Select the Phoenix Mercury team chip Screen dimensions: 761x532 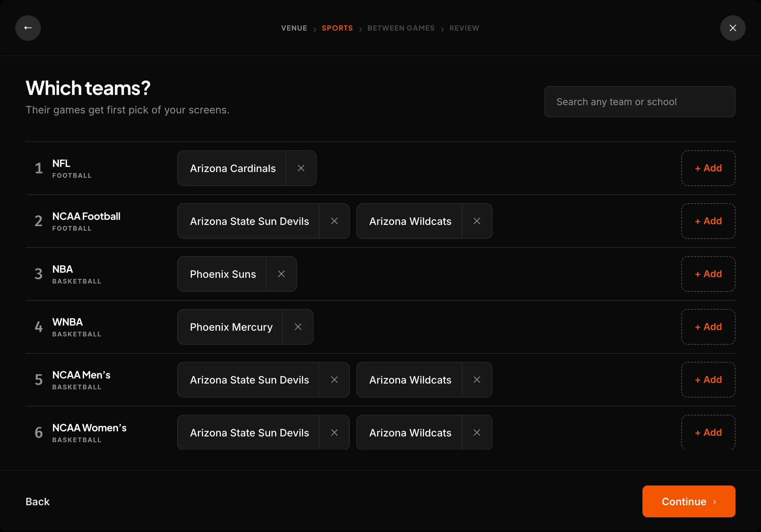231,327
